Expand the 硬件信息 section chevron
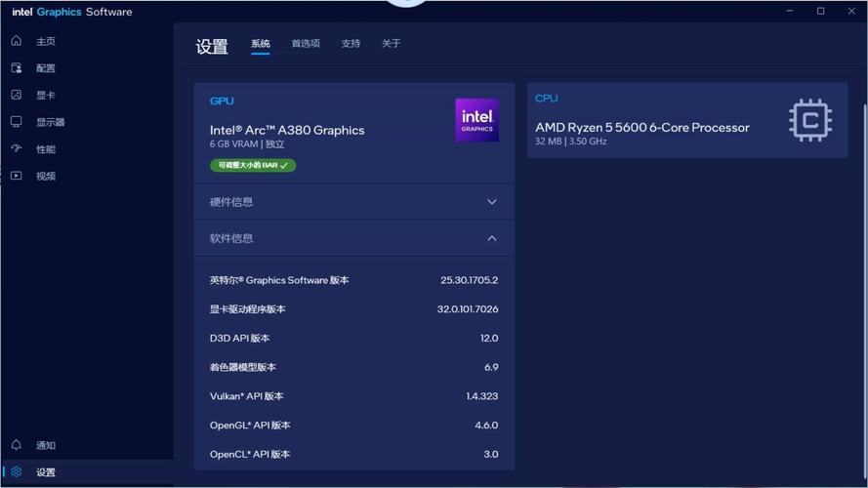This screenshot has height=488, width=868. coord(491,202)
